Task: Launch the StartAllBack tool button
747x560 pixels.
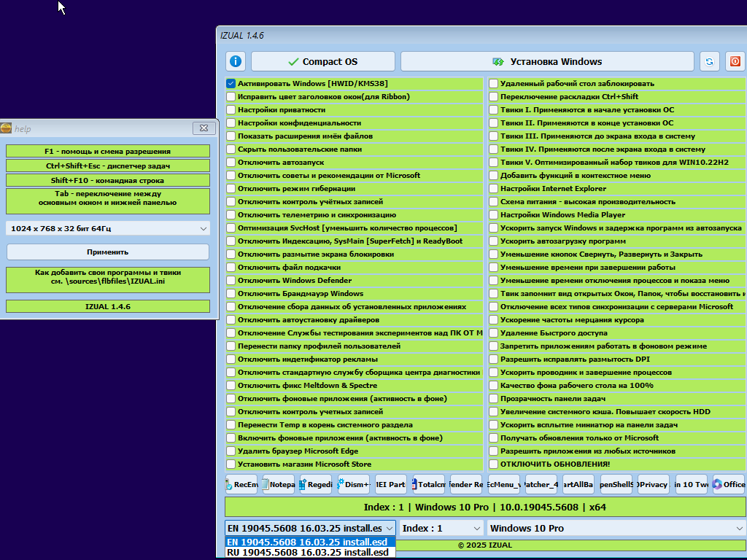Action: pos(578,484)
